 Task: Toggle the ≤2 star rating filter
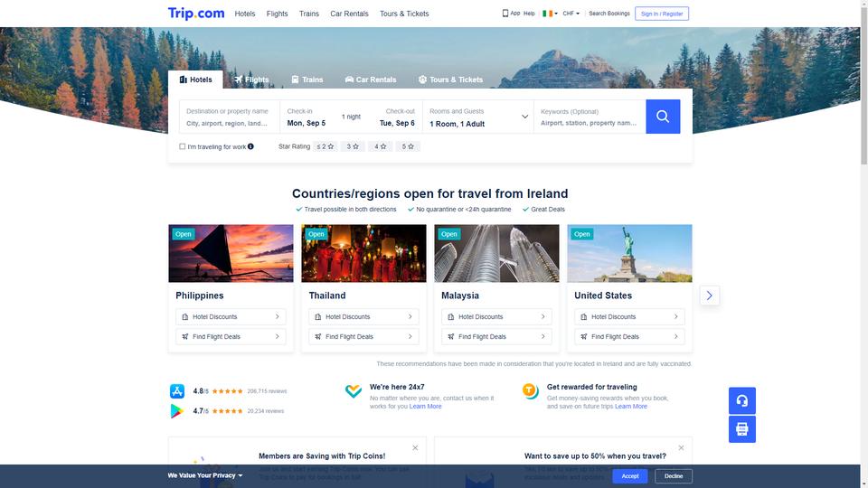coord(325,146)
